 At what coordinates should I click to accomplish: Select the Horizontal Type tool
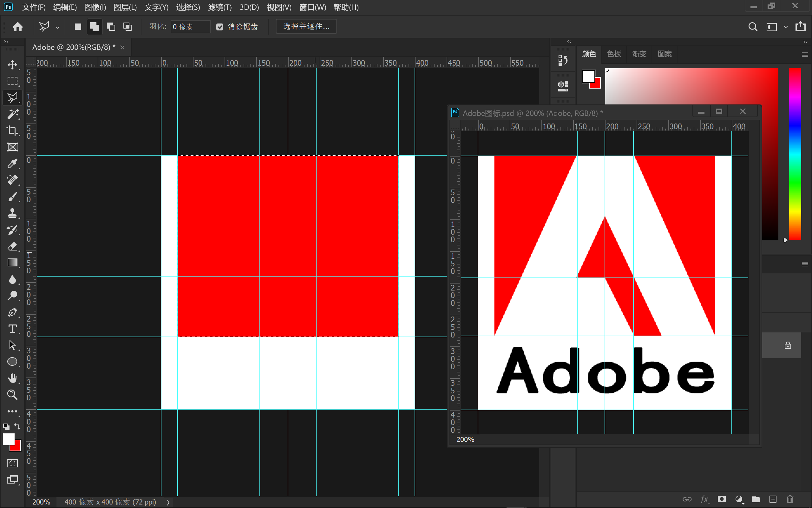(12, 329)
